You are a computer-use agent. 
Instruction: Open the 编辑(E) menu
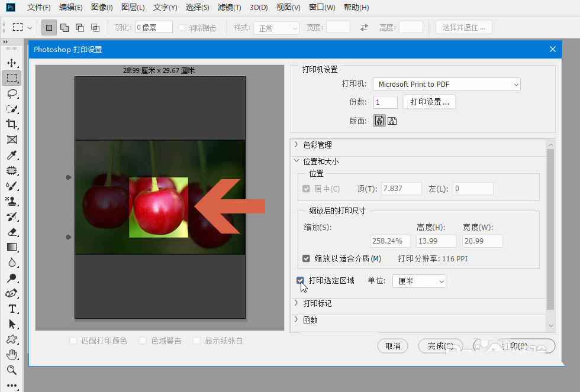pyautogui.click(x=70, y=7)
